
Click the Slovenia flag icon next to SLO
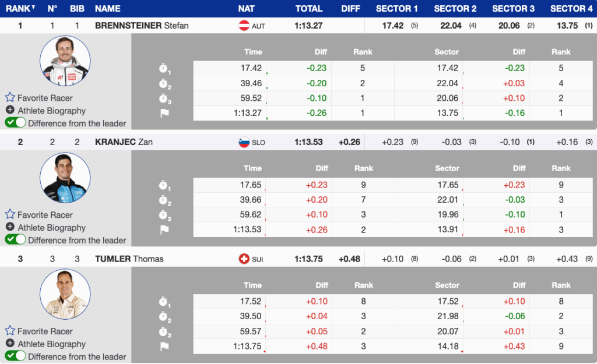click(x=244, y=142)
